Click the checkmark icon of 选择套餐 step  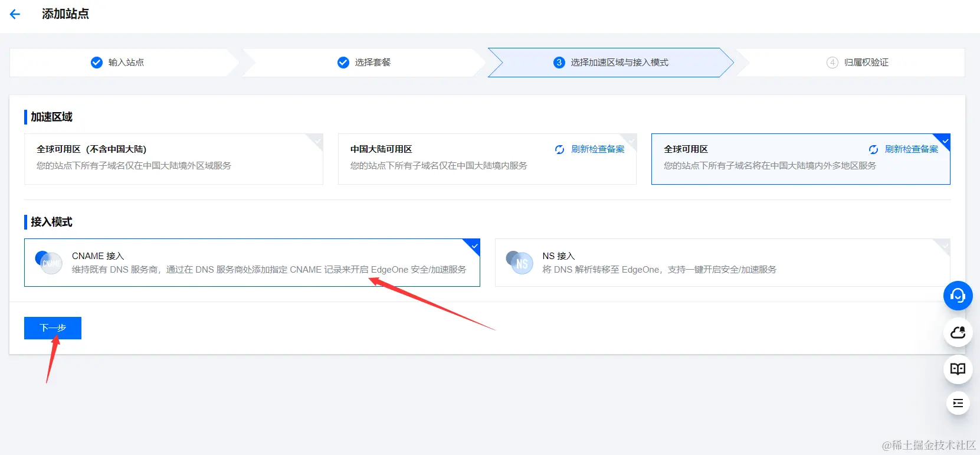click(343, 63)
